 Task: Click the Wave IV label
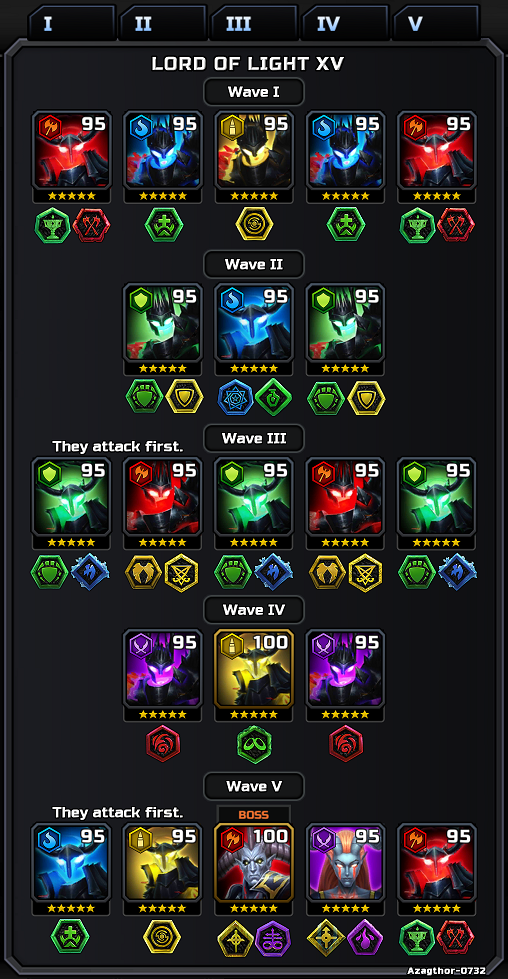[254, 609]
